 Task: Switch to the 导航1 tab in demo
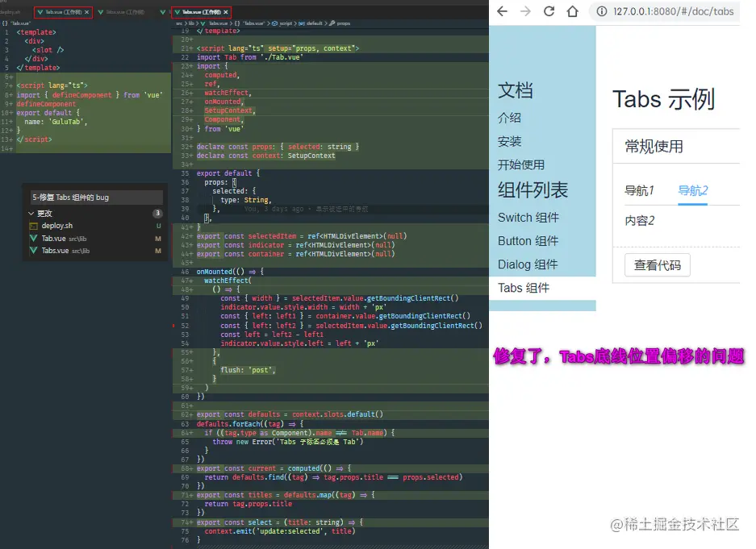pyautogui.click(x=639, y=191)
